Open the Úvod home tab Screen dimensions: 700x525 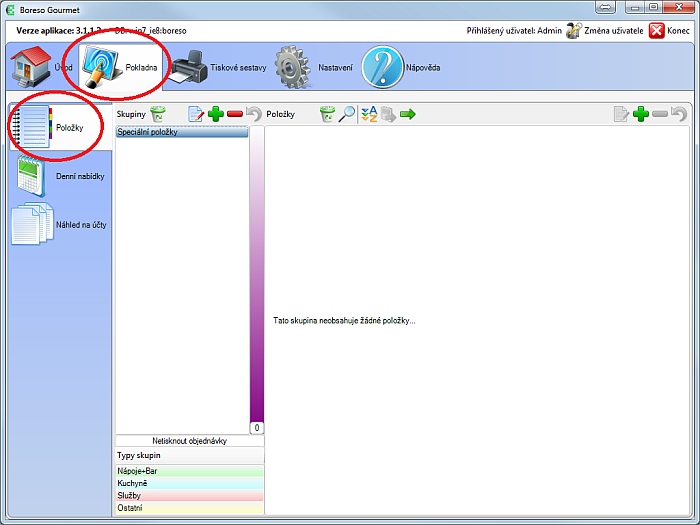pyautogui.click(x=40, y=67)
